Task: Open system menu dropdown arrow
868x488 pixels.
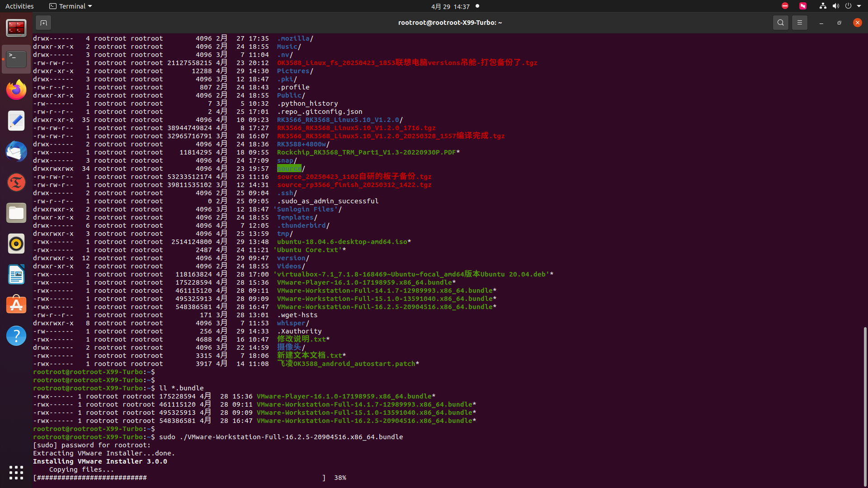Action: pyautogui.click(x=859, y=6)
